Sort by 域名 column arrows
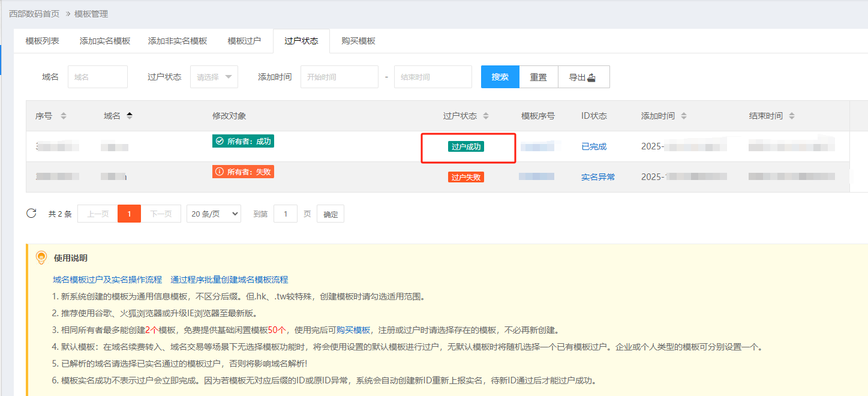This screenshot has width=868, height=396. tap(129, 116)
